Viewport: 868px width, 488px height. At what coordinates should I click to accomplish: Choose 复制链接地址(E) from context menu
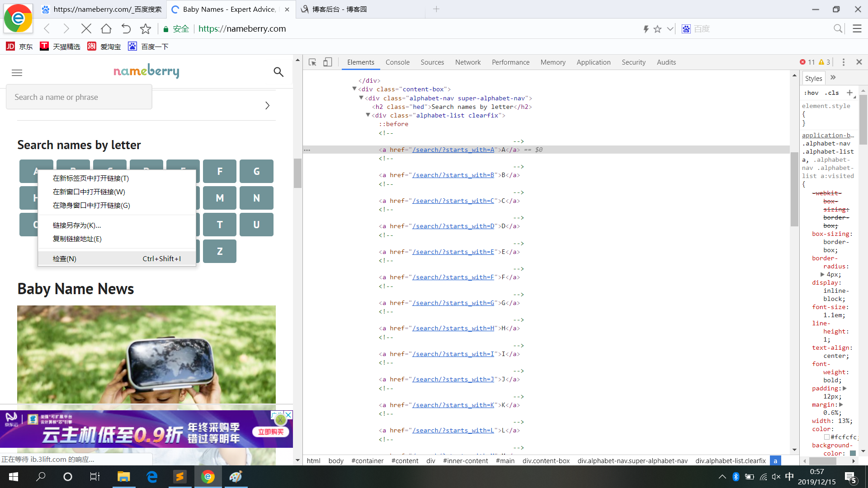117,239
